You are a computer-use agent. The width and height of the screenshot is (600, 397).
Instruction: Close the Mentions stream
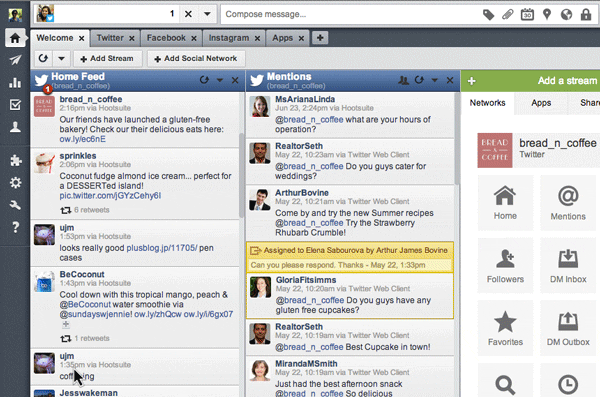pyautogui.click(x=450, y=80)
